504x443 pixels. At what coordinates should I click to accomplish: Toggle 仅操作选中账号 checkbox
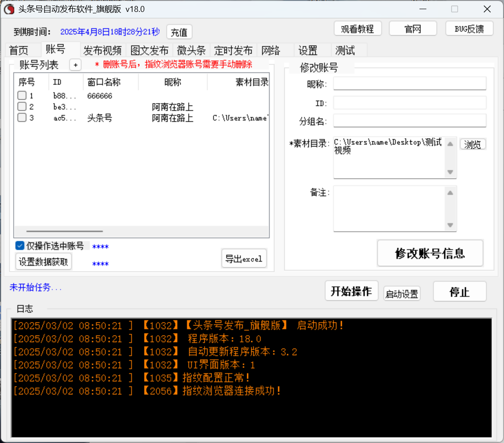tap(20, 246)
